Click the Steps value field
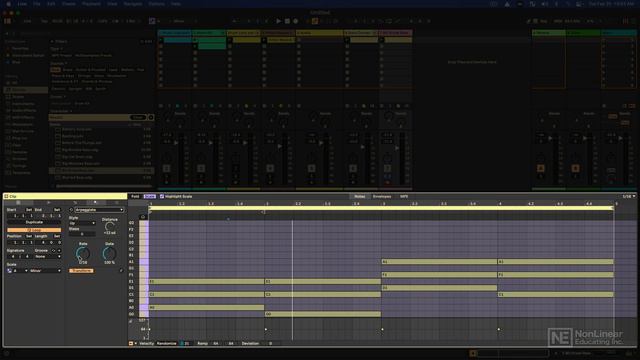Viewport: 640px width, 360px height. pyautogui.click(x=82, y=234)
